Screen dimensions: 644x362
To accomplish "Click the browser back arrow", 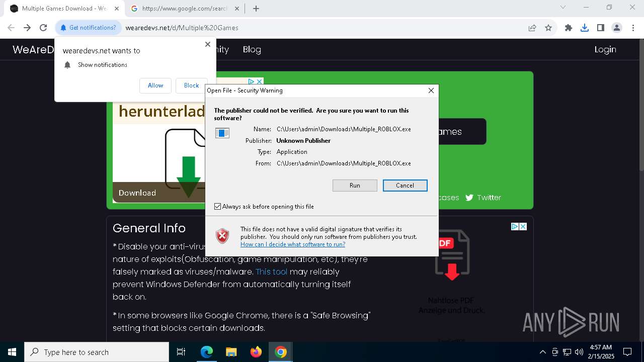I will [11, 28].
